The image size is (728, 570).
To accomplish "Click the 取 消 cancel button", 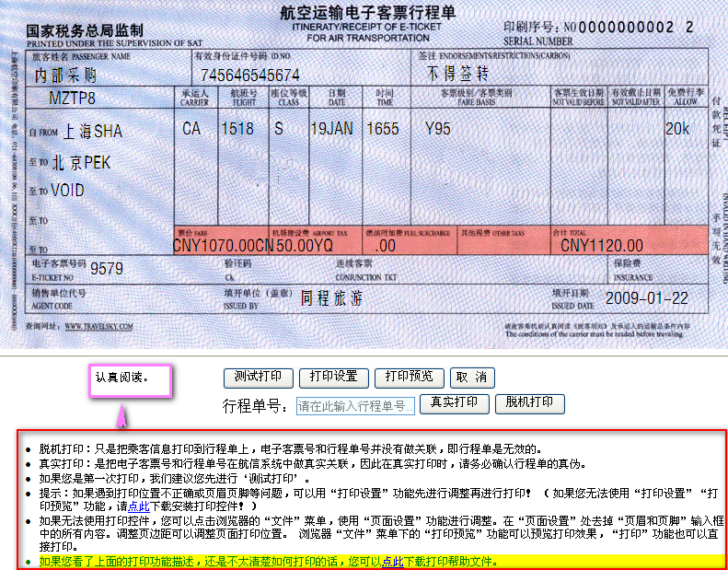I will (x=472, y=378).
